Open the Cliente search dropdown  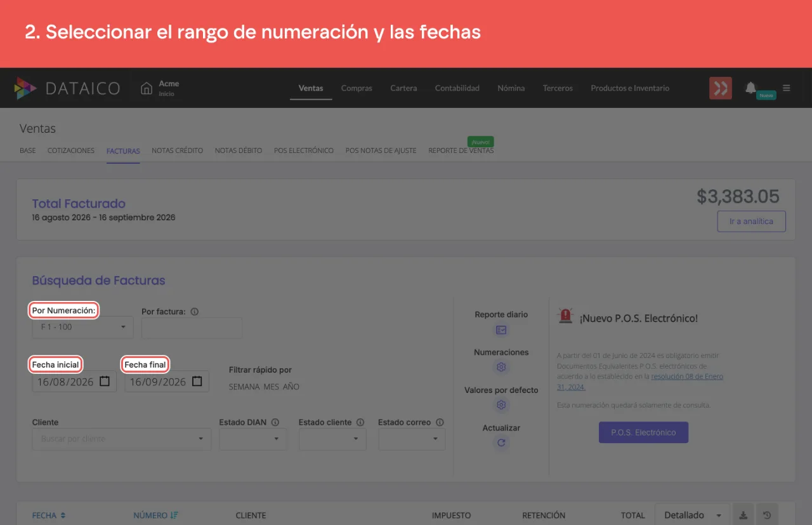click(122, 439)
